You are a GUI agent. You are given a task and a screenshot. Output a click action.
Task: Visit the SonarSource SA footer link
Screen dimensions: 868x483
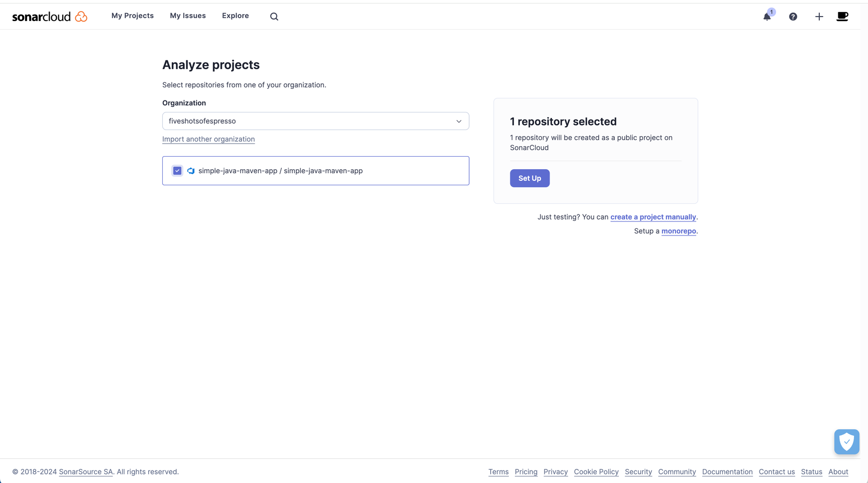click(85, 471)
